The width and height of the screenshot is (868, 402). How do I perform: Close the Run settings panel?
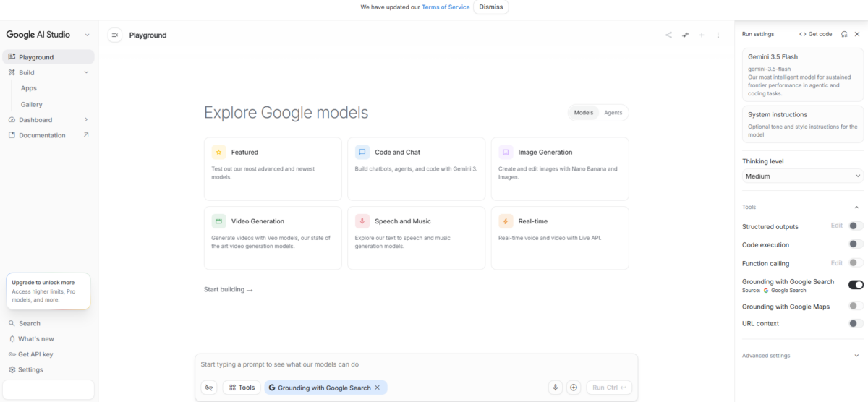[857, 34]
